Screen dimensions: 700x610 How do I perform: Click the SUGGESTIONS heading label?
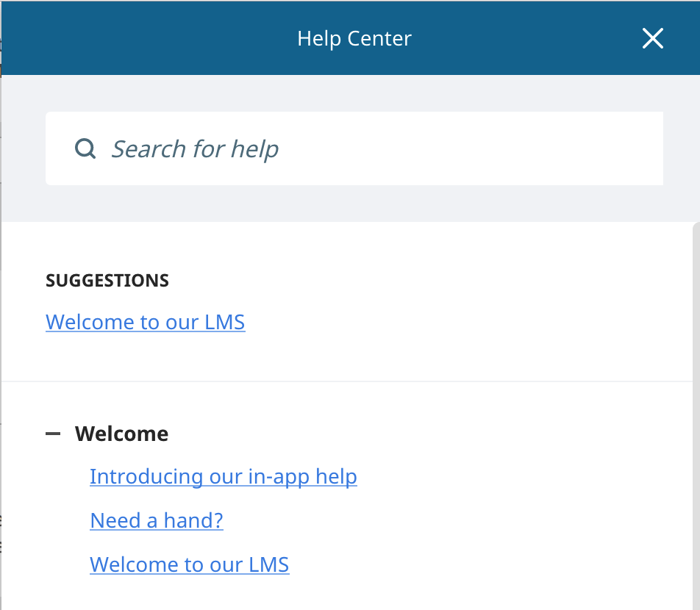click(107, 281)
